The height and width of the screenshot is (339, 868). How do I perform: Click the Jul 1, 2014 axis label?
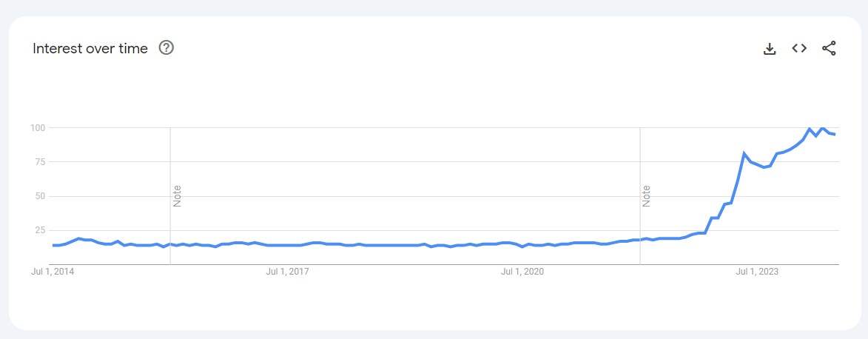pyautogui.click(x=53, y=272)
